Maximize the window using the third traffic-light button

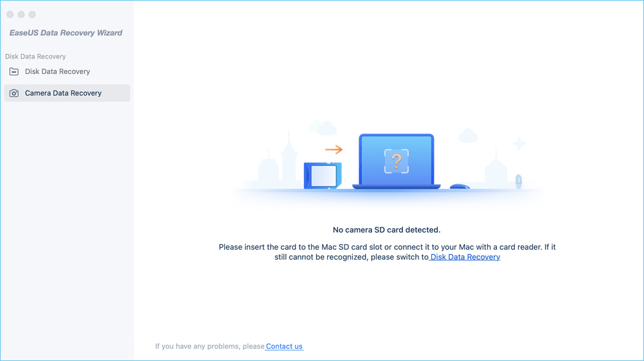click(x=32, y=14)
